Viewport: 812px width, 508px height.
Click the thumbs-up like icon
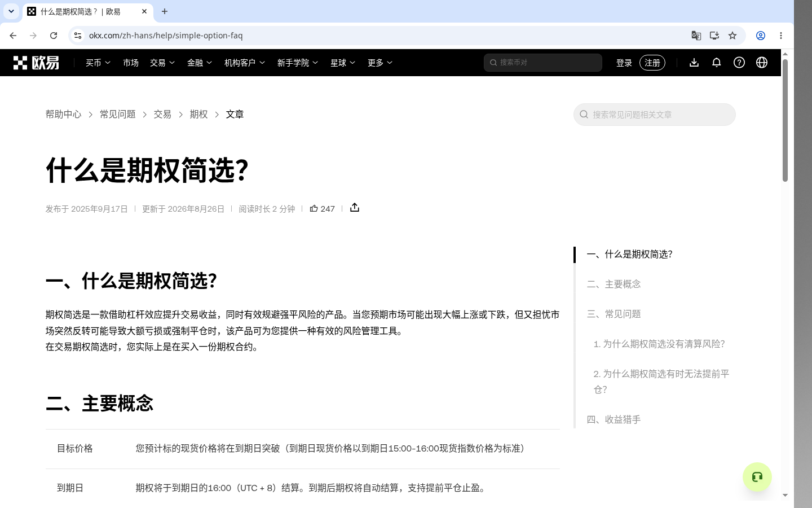(314, 208)
